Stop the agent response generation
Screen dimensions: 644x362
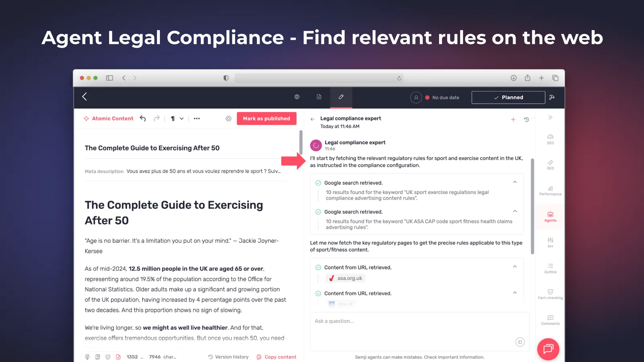tap(520, 342)
